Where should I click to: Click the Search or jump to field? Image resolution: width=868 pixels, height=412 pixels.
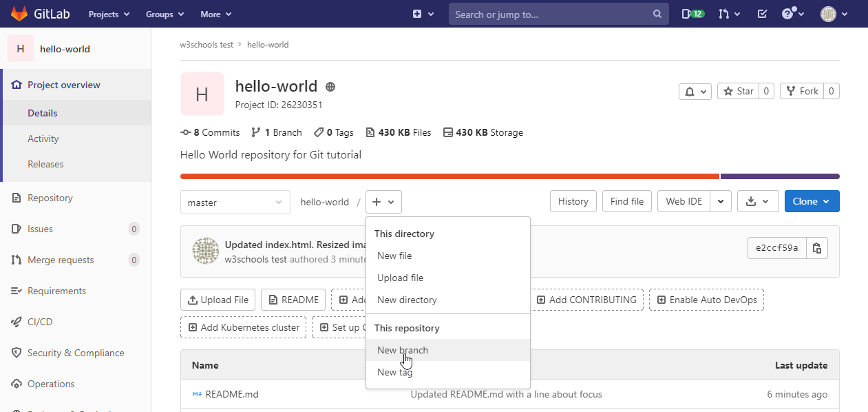click(551, 14)
